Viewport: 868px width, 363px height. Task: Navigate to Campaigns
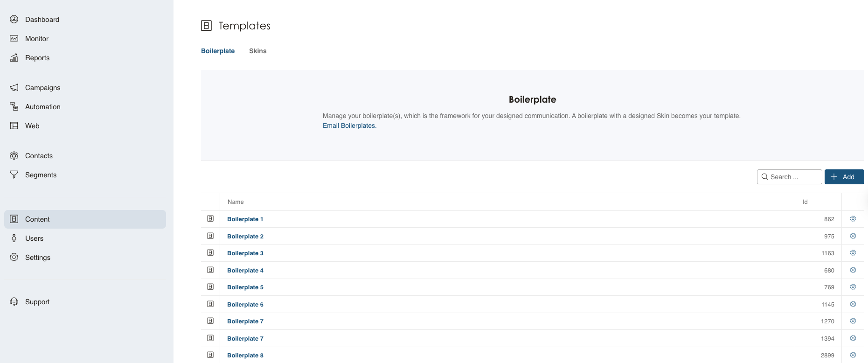coord(42,88)
